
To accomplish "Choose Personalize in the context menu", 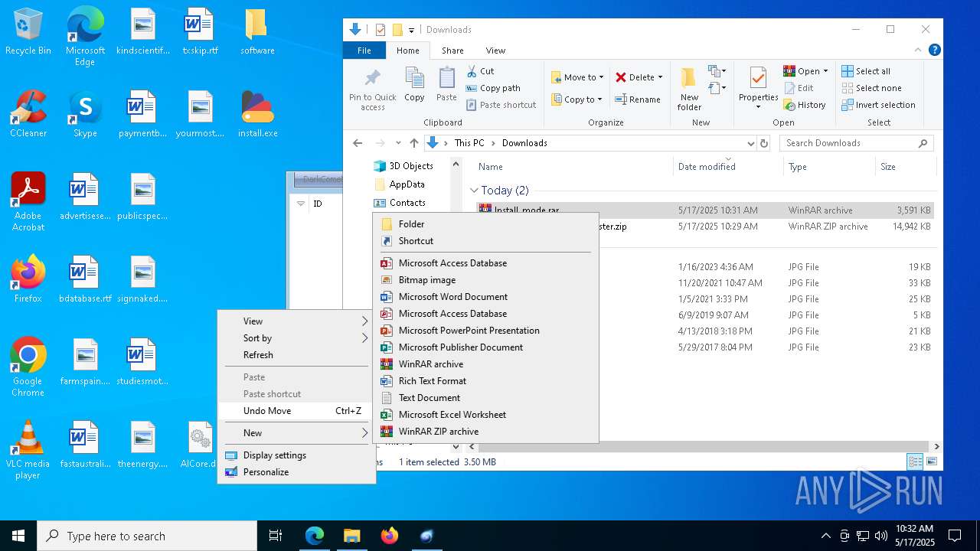I will pos(296,472).
